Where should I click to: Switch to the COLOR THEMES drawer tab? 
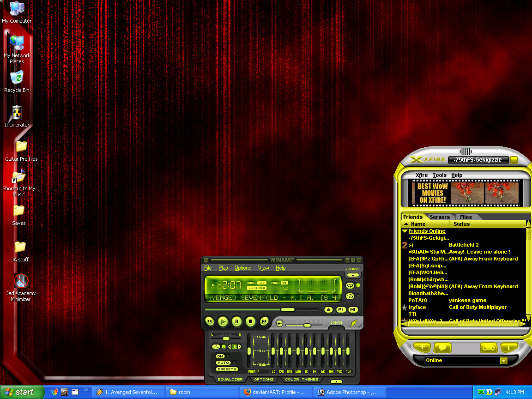[x=302, y=379]
